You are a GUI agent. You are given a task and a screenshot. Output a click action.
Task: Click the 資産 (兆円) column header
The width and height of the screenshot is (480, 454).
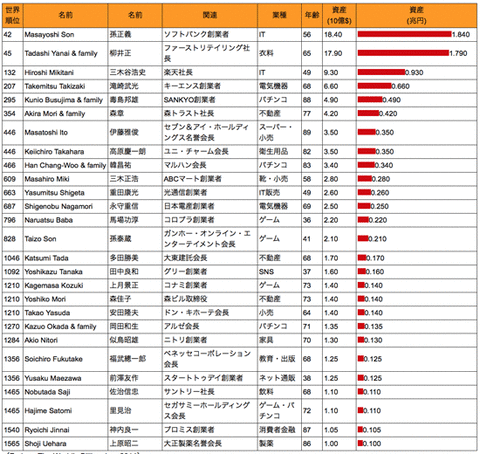coord(416,15)
